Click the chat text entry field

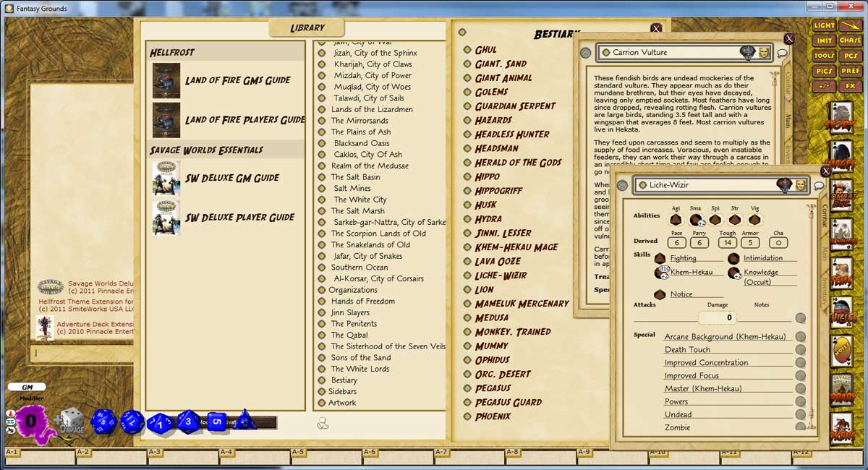click(80, 353)
